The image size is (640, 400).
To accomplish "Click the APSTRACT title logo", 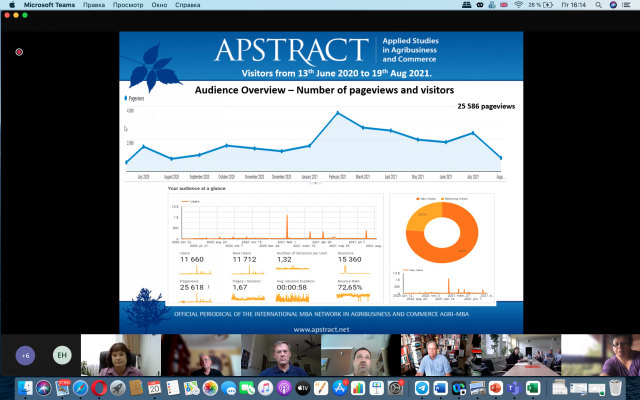I will pyautogui.click(x=291, y=51).
